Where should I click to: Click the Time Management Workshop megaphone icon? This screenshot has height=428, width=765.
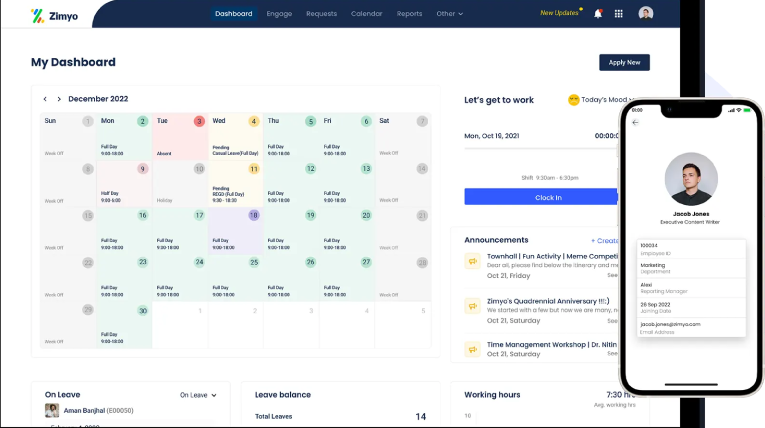click(x=473, y=349)
